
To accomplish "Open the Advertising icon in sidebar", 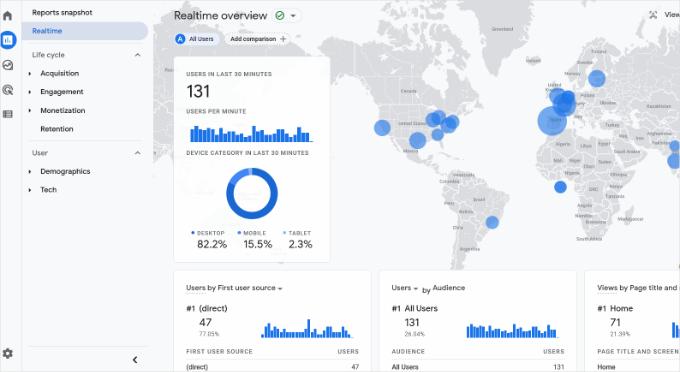I will (x=7, y=90).
